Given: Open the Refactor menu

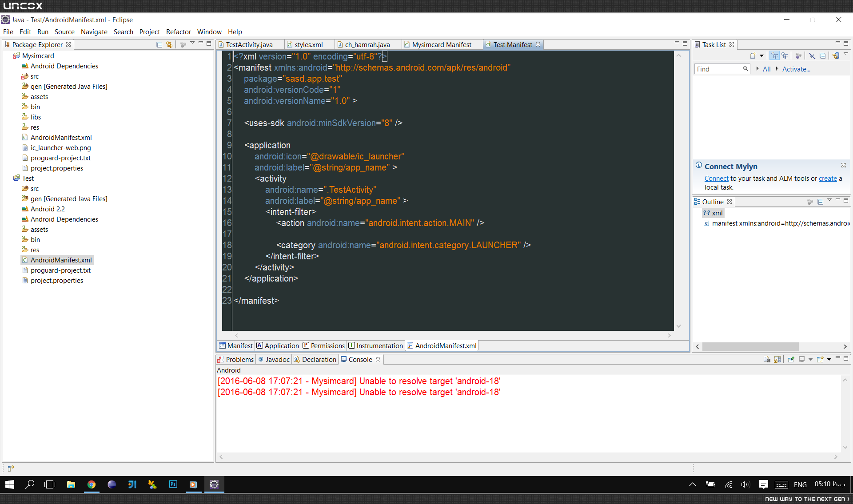Looking at the screenshot, I should point(179,32).
